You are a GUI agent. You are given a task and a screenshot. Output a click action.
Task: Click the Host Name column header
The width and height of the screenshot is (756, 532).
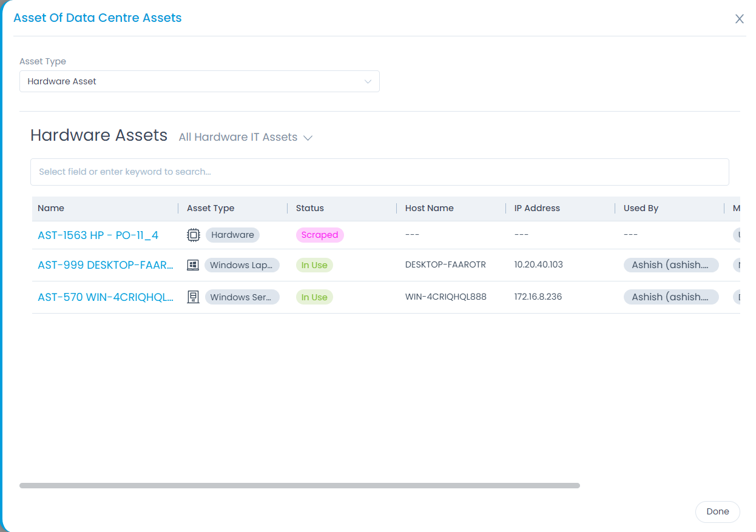pyautogui.click(x=430, y=208)
